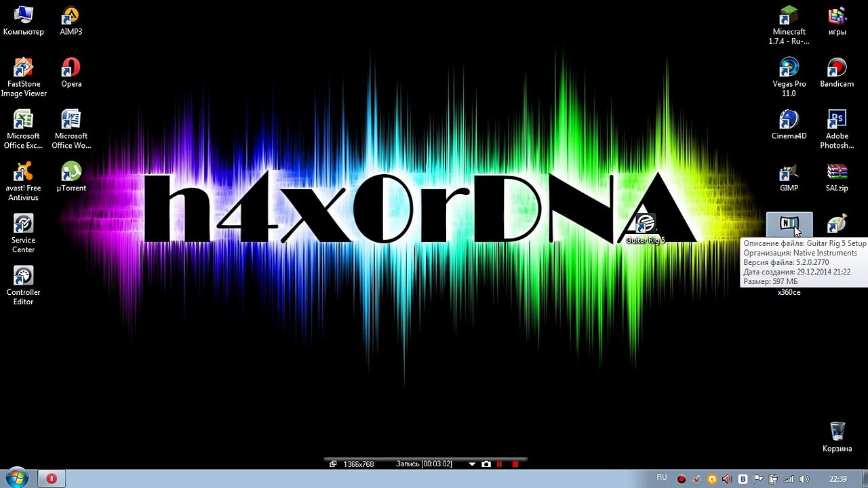The width and height of the screenshot is (868, 488).
Task: Click the orange avast tray icon
Action: pyautogui.click(x=712, y=479)
